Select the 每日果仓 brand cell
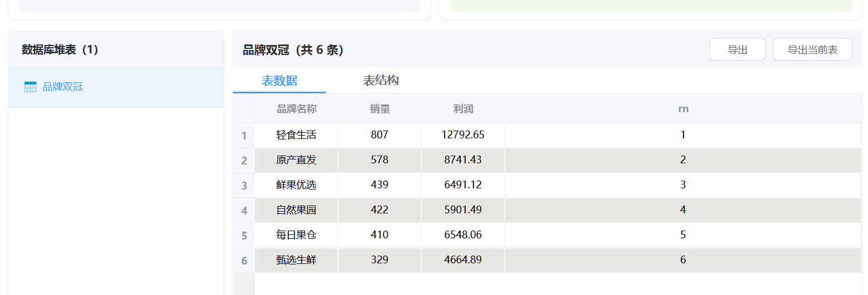Screen dimensions: 868x295 click(x=296, y=235)
